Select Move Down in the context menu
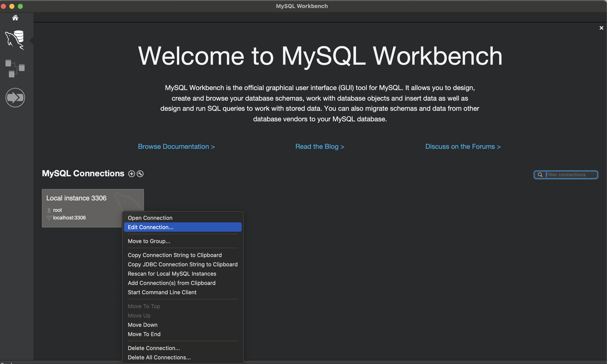 click(183, 325)
